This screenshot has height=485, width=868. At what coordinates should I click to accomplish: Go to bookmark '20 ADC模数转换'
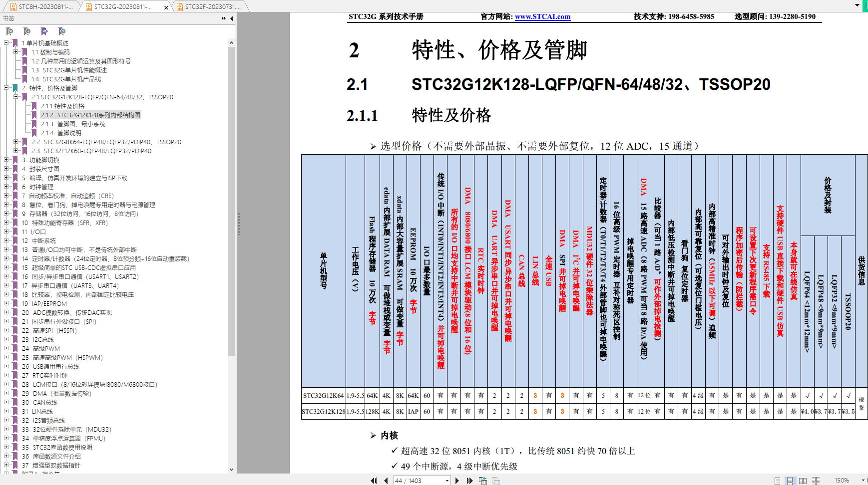67,313
